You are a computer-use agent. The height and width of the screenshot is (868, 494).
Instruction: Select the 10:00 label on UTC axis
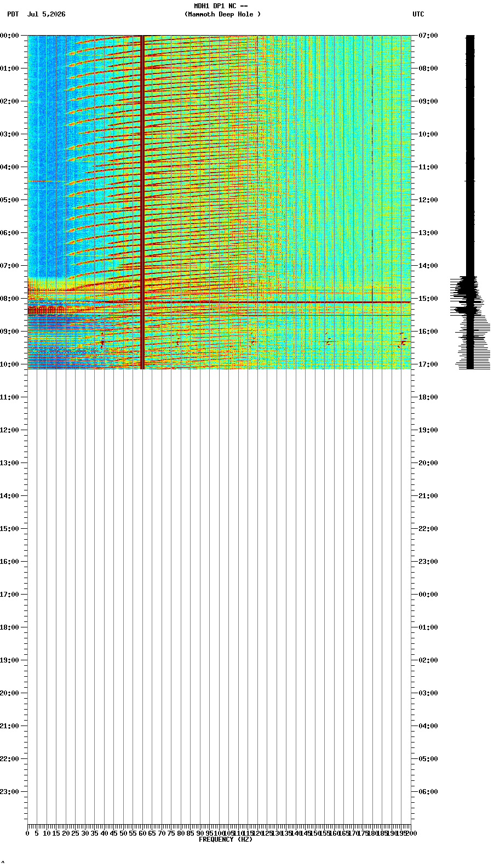[x=428, y=134]
